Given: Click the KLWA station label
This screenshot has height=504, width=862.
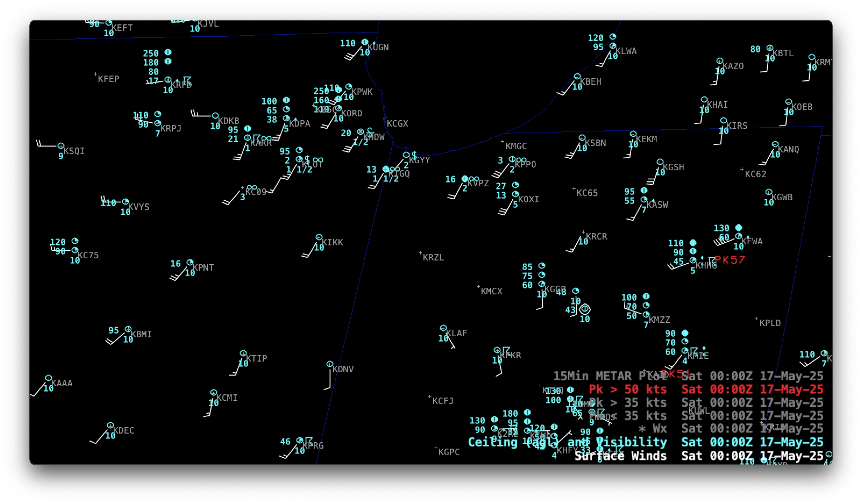Looking at the screenshot, I should pyautogui.click(x=626, y=51).
